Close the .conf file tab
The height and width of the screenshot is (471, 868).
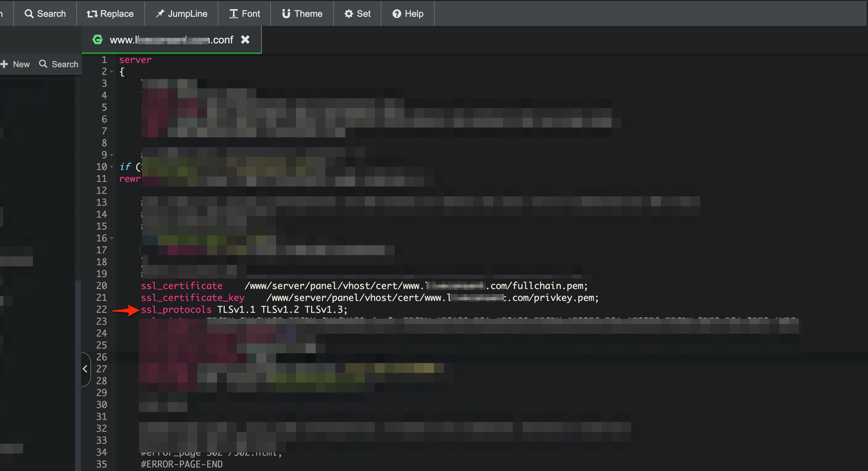pos(245,40)
